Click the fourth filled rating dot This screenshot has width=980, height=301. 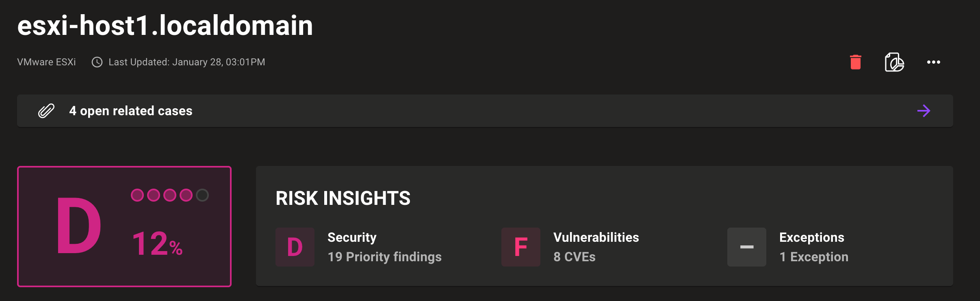click(x=186, y=195)
